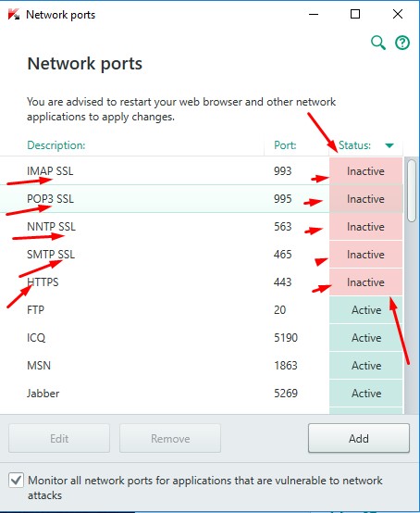Expand the Status column sort arrow

point(389,145)
